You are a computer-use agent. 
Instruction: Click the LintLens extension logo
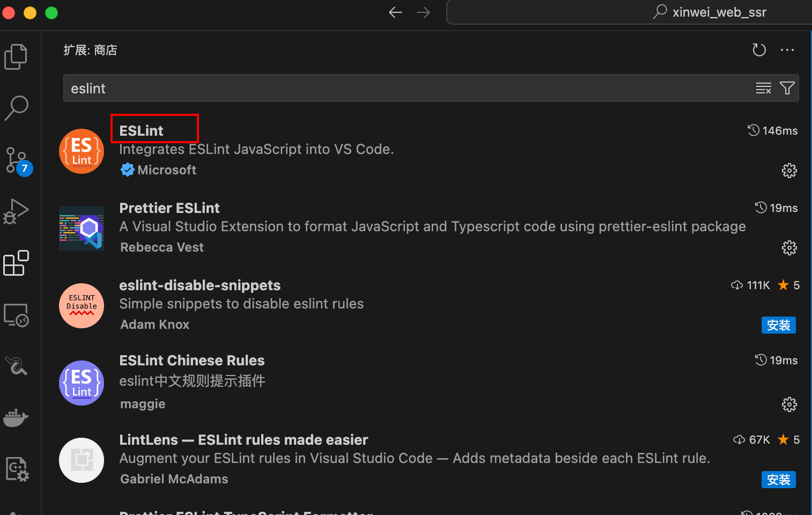pyautogui.click(x=82, y=460)
